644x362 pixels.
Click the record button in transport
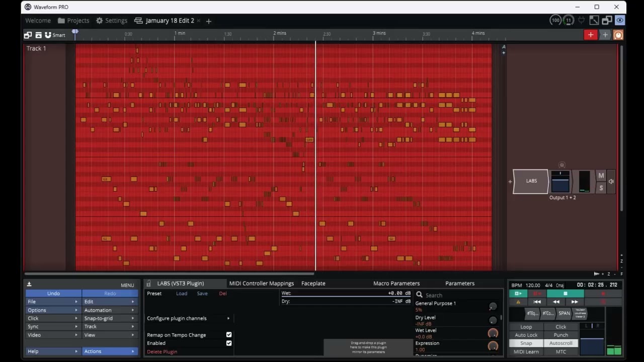pyautogui.click(x=603, y=294)
